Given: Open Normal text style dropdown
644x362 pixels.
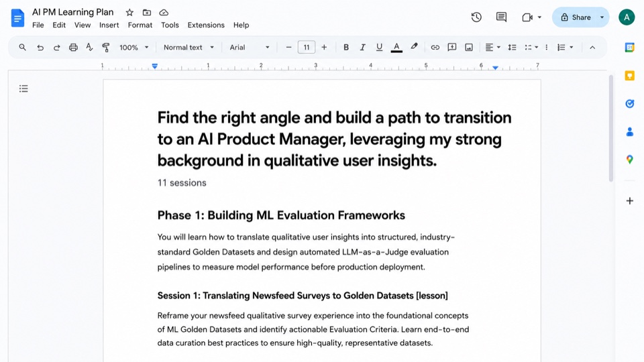Looking at the screenshot, I should pos(189,47).
